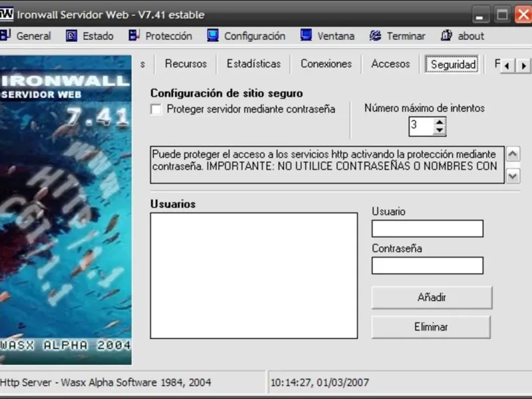Minimize the Ironwall window
532x399 pixels.
pos(479,15)
